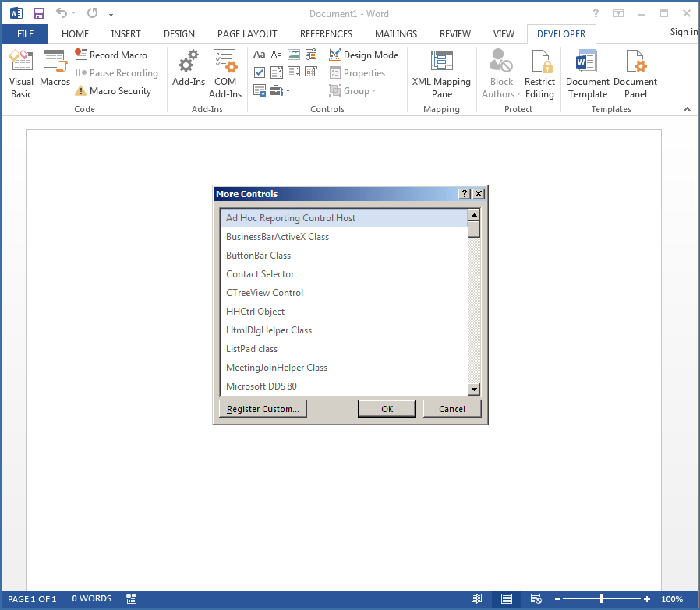Insert Picture content control

(x=294, y=55)
